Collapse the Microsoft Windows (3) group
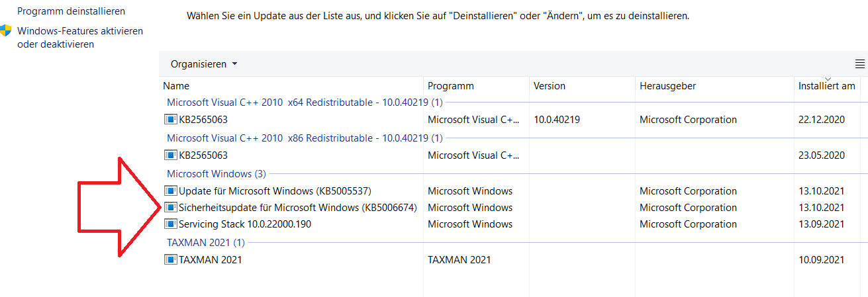The width and height of the screenshot is (868, 297). pyautogui.click(x=216, y=174)
